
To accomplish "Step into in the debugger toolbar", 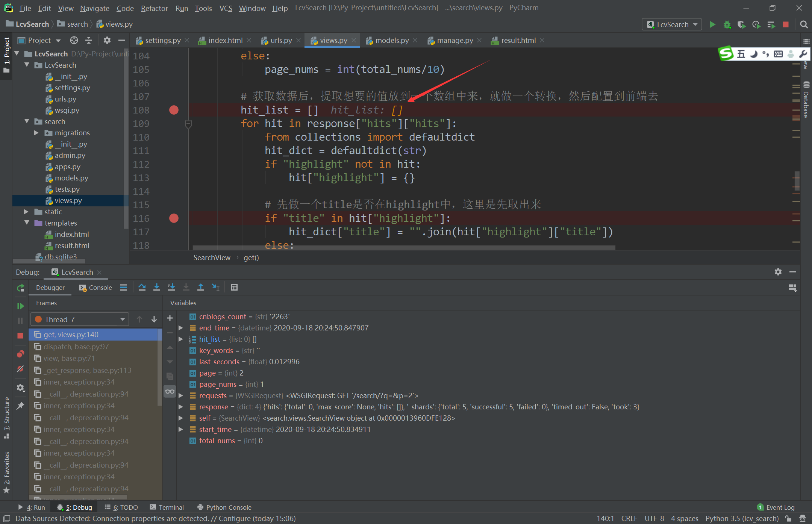I will [157, 287].
